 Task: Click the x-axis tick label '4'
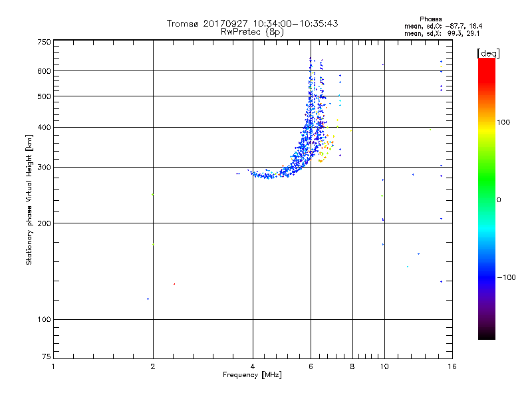click(x=253, y=366)
